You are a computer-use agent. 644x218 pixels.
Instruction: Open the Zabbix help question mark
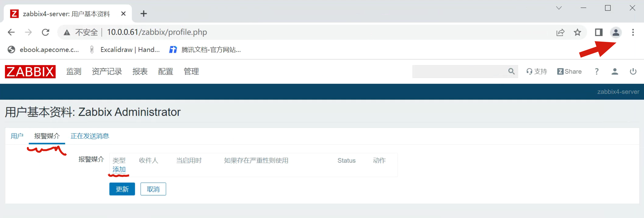click(x=596, y=72)
